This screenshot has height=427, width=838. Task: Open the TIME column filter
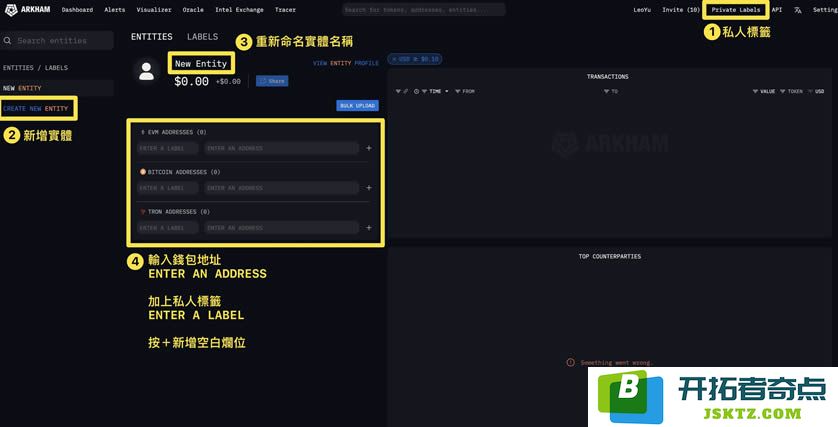424,91
